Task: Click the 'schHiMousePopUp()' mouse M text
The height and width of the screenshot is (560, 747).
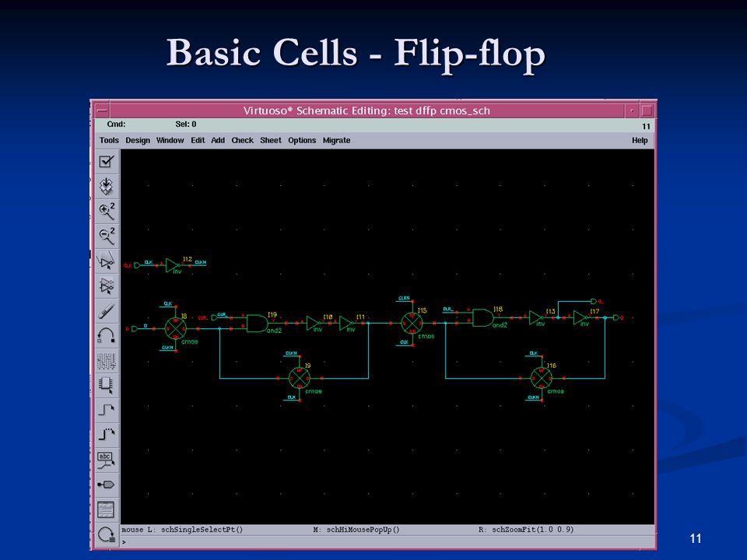Action: [x=363, y=530]
